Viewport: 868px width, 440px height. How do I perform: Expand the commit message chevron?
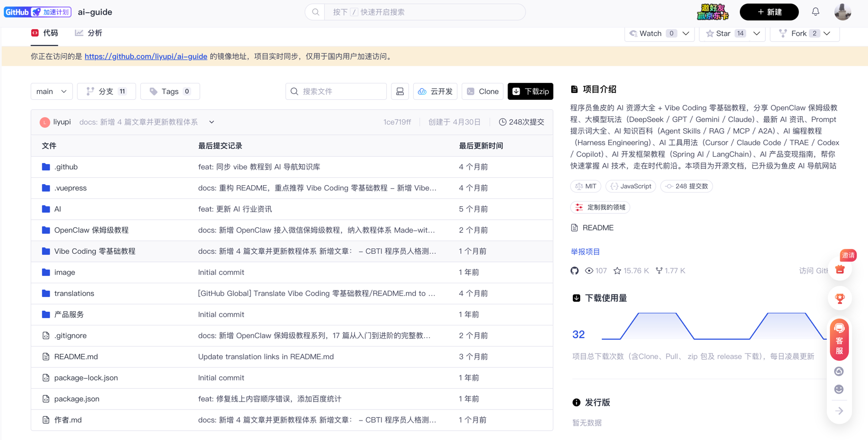211,122
